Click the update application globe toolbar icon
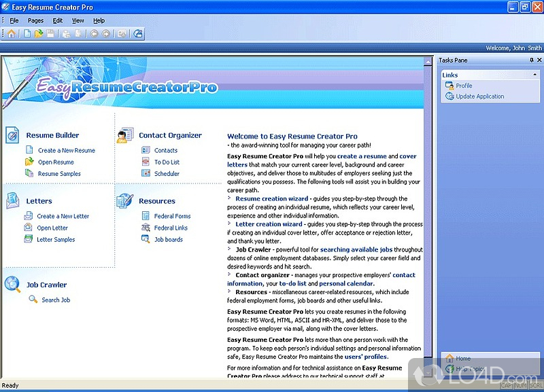 point(138,33)
